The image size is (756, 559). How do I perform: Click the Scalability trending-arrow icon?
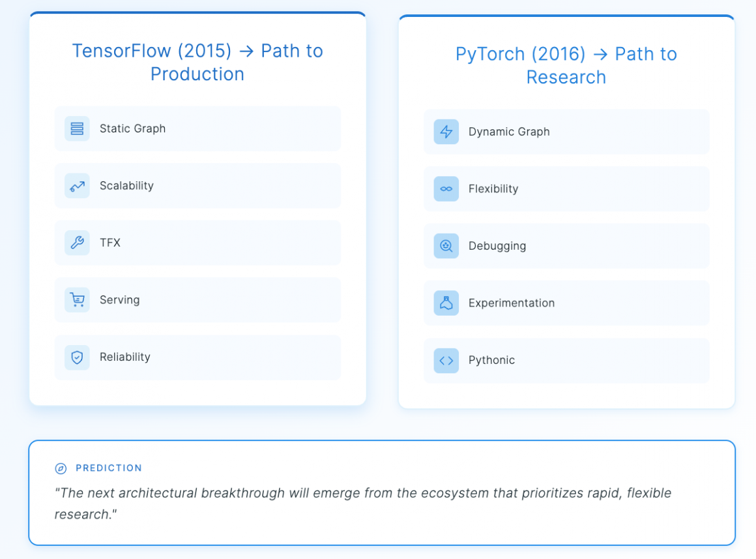(x=77, y=186)
